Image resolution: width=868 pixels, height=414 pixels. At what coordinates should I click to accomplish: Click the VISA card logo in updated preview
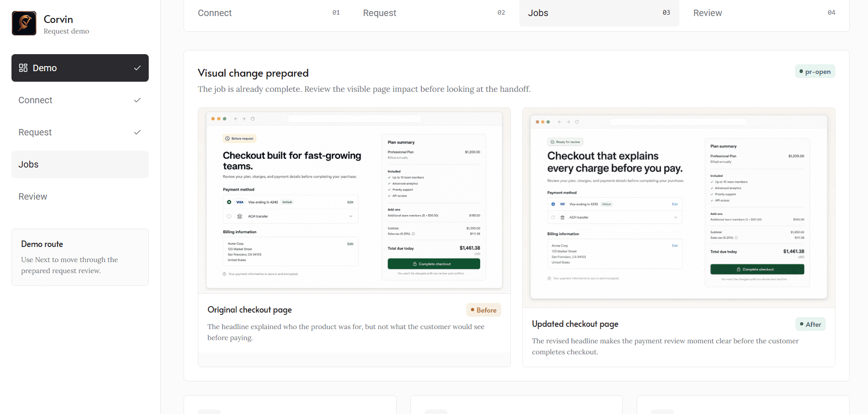tap(562, 204)
